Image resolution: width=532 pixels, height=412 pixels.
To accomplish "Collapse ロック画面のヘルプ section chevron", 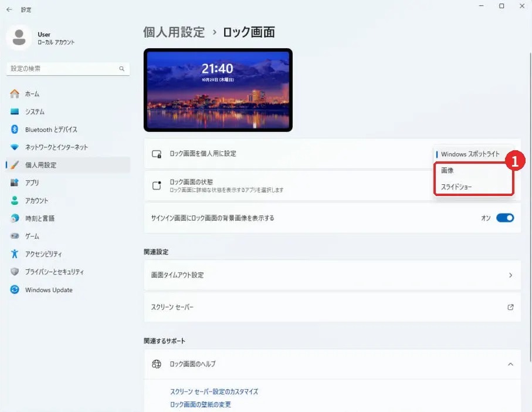I will coord(510,364).
